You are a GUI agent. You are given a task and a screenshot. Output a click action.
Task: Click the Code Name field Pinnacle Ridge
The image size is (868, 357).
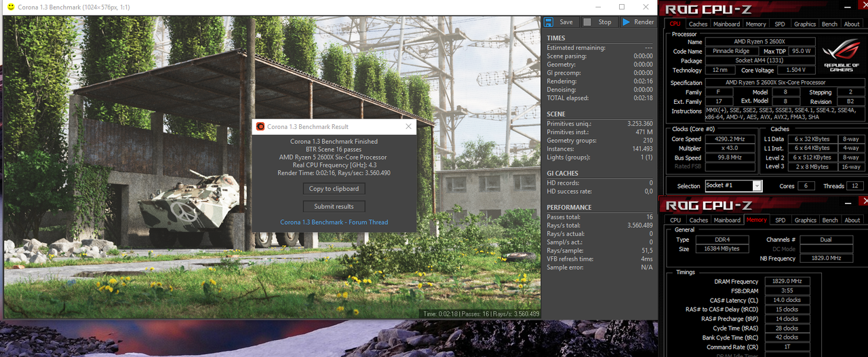[x=731, y=51]
